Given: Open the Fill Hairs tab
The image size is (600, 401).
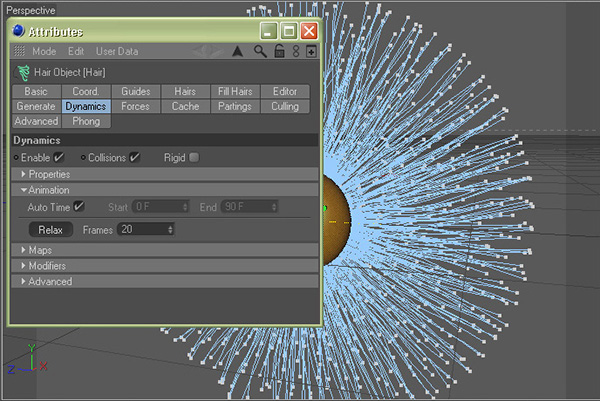Looking at the screenshot, I should click(x=235, y=91).
